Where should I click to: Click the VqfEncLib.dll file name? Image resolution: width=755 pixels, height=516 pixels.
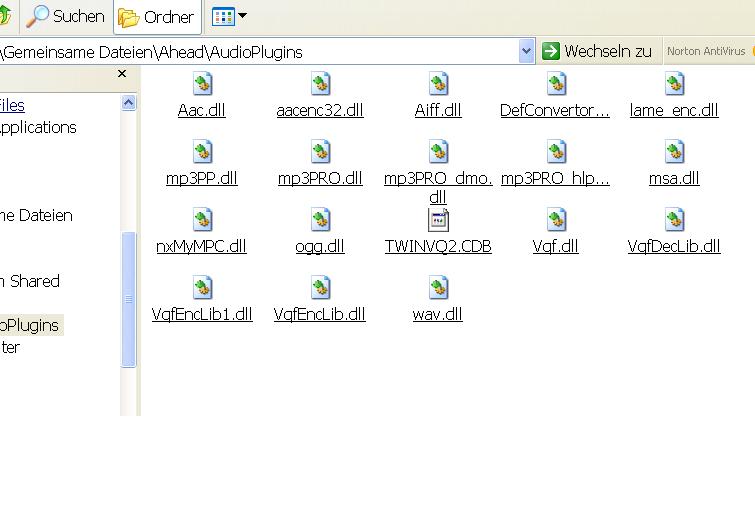[320, 315]
